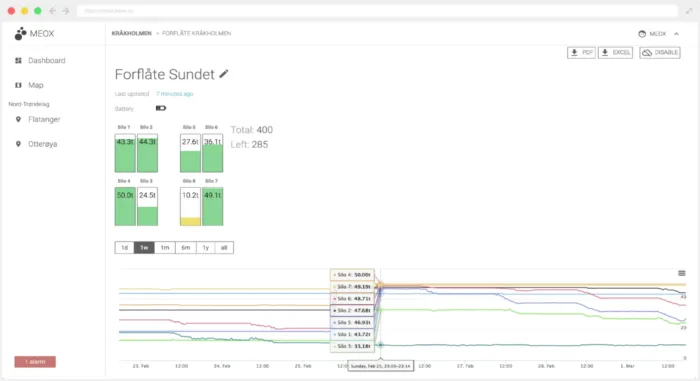The image size is (700, 381).
Task: Click the Dashboard grid icon in sidebar
Action: click(18, 60)
